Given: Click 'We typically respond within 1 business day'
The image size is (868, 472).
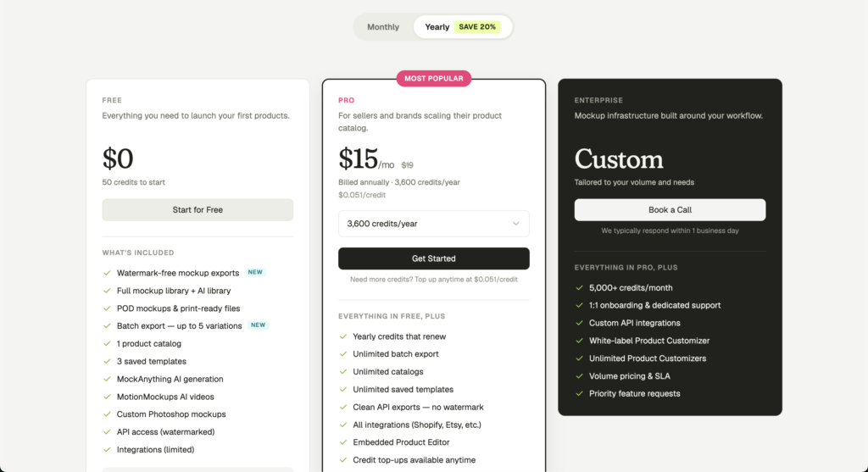Looking at the screenshot, I should (x=670, y=230).
